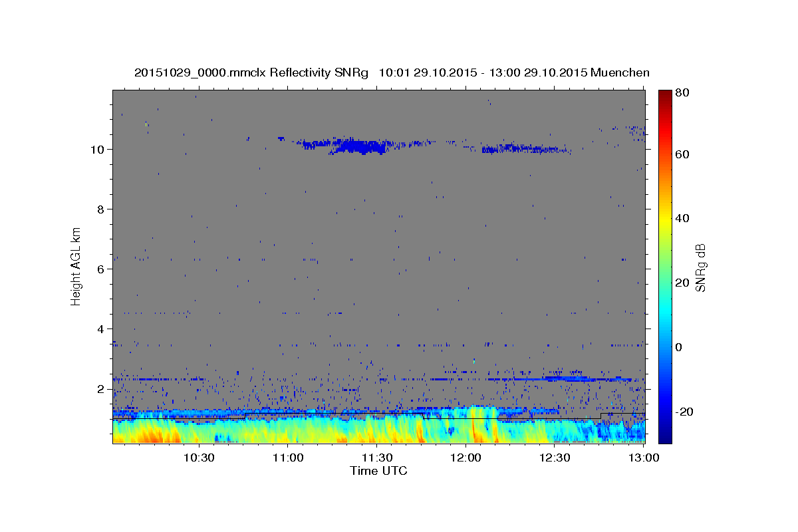798x532 pixels.
Task: Click the 'Time UTC' axis label
Action: (x=378, y=471)
